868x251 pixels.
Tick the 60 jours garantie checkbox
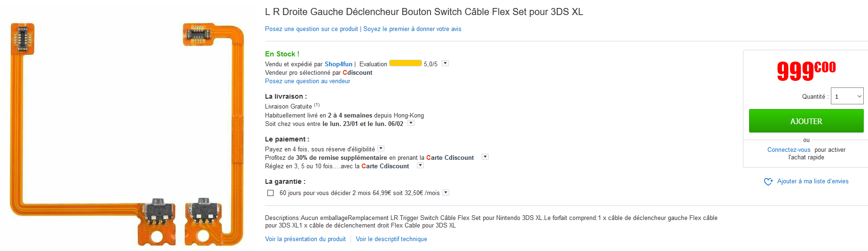click(270, 193)
